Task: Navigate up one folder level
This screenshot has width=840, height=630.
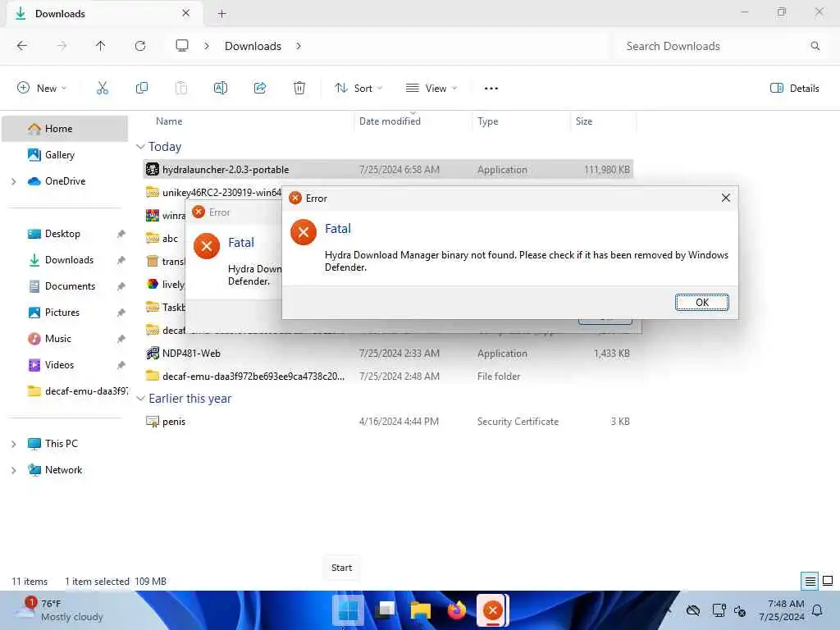Action: [x=100, y=46]
